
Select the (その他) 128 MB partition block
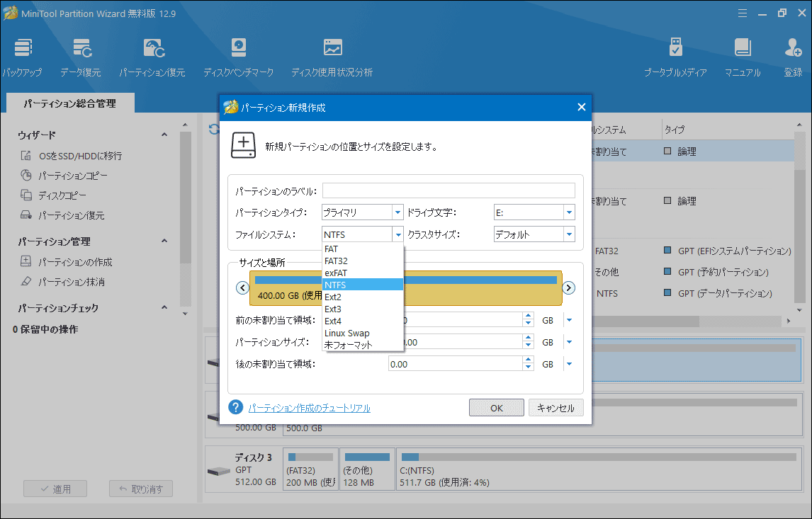click(x=367, y=469)
